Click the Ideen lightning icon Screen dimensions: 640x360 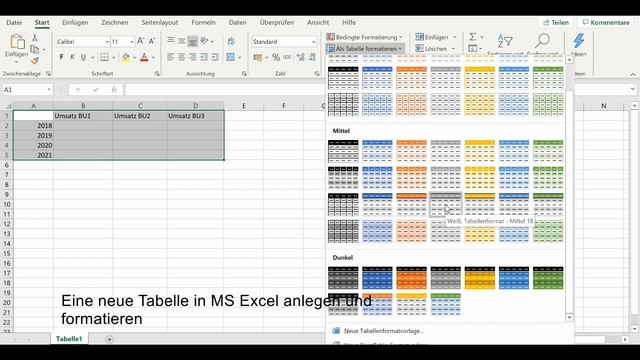click(x=579, y=40)
